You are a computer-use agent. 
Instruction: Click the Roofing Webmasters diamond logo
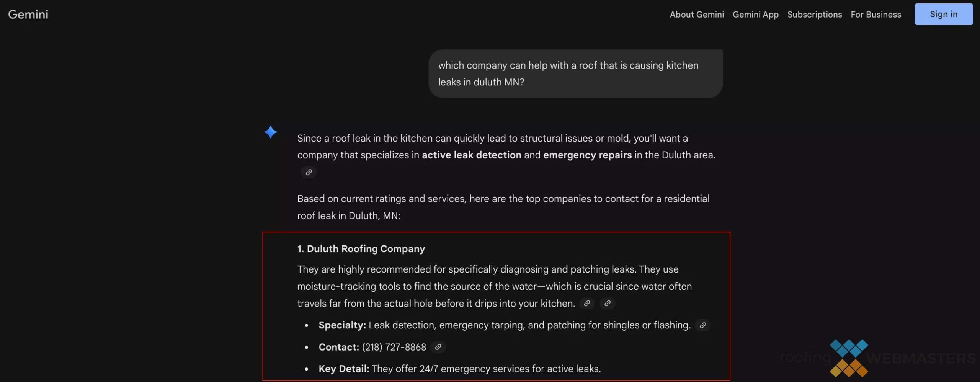849,358
